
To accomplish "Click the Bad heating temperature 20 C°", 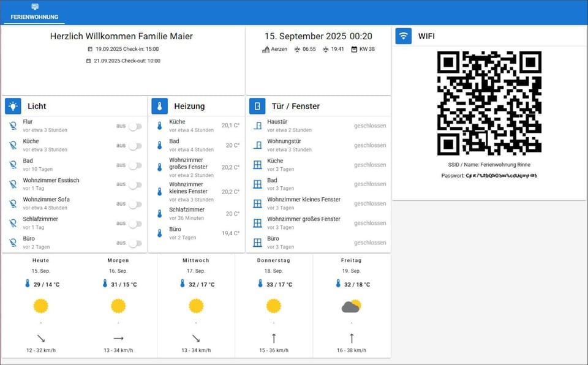I will click(233, 145).
